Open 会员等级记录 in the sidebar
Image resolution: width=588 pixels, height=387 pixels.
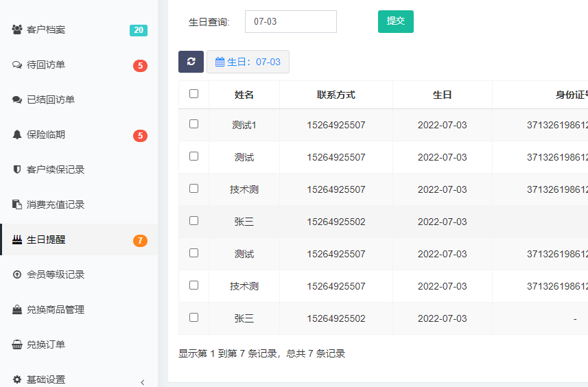point(56,274)
